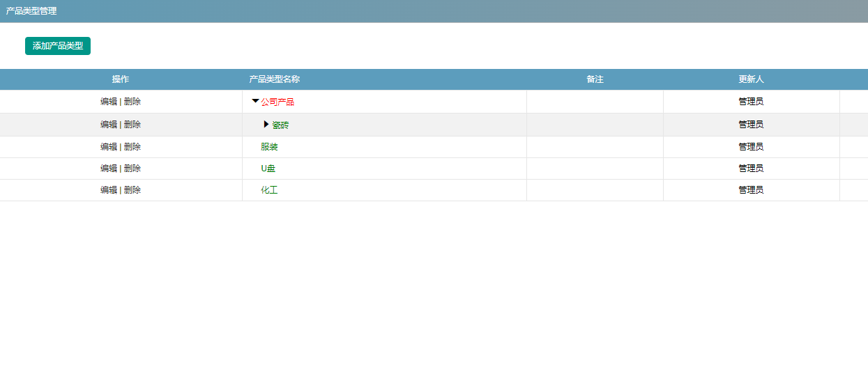The width and height of the screenshot is (868, 367).
Task: Edit the 服装 row
Action: [109, 147]
